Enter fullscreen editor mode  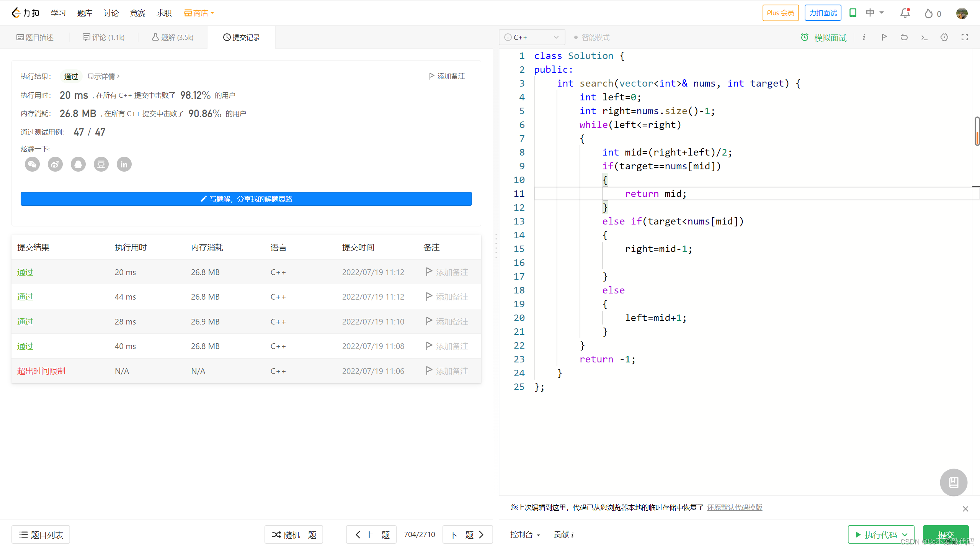(x=965, y=37)
